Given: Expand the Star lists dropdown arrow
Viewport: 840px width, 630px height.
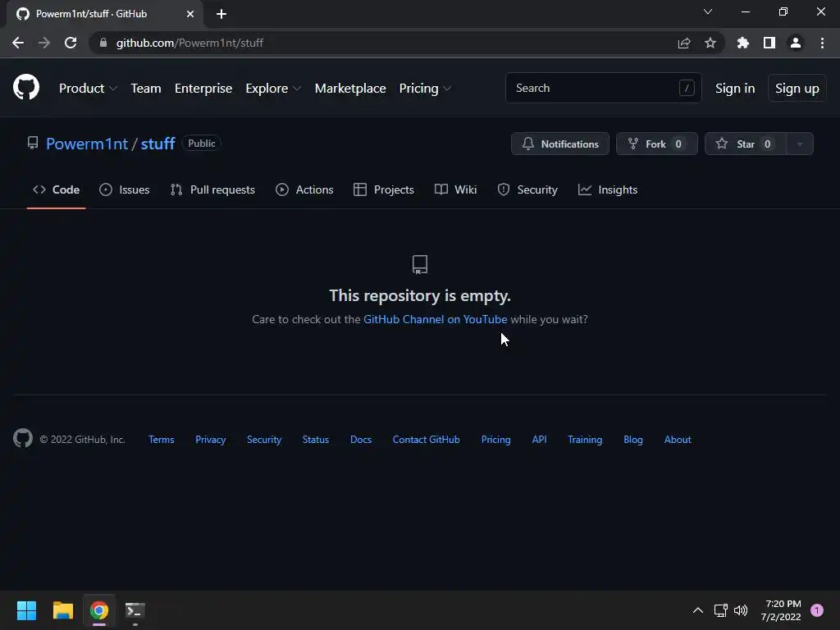Looking at the screenshot, I should pyautogui.click(x=800, y=144).
